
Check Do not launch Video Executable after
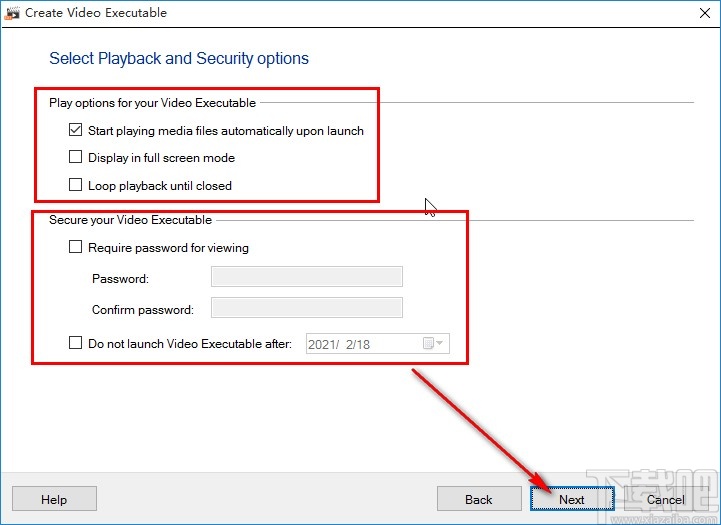75,343
